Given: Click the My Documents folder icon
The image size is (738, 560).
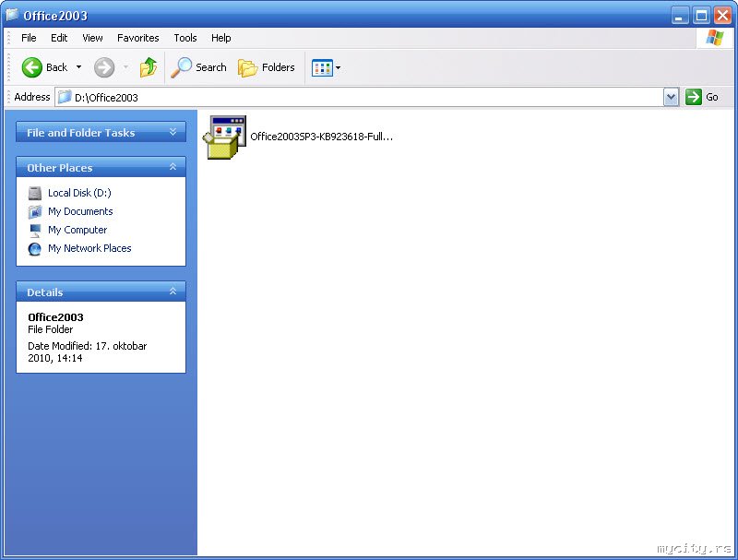Looking at the screenshot, I should pyautogui.click(x=35, y=212).
